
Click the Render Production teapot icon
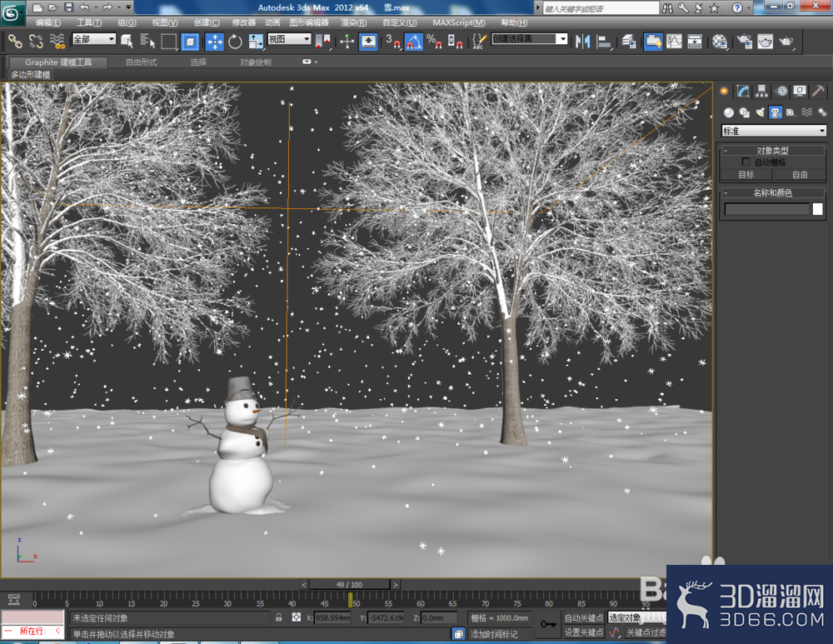tap(786, 41)
